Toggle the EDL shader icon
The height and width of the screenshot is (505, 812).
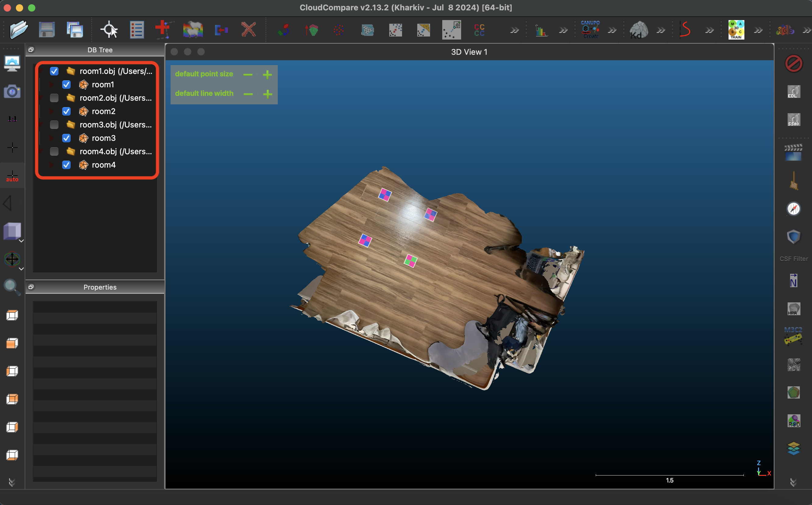(793, 92)
